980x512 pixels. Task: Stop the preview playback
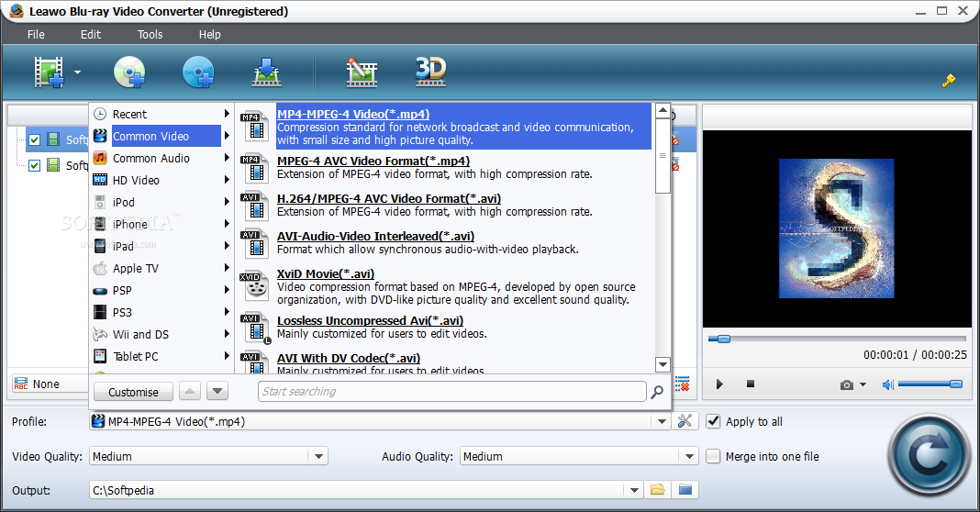tap(751, 384)
